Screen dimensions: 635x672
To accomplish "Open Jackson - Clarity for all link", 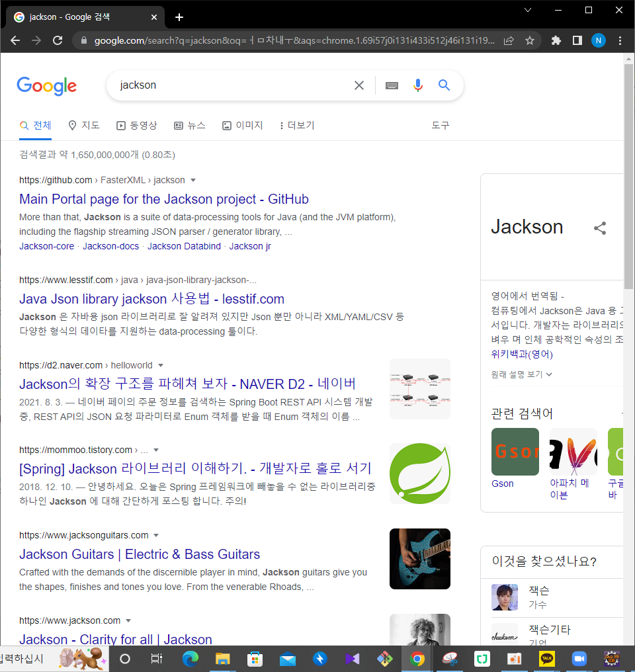I will [116, 640].
